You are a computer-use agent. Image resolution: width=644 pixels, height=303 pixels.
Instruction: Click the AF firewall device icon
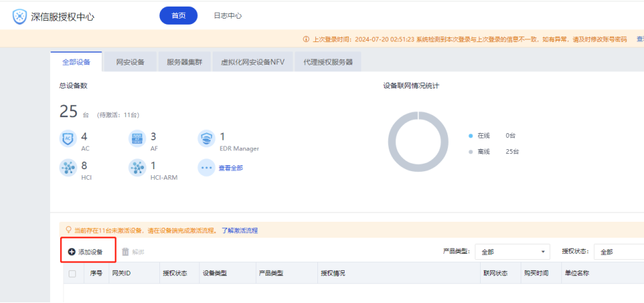137,139
